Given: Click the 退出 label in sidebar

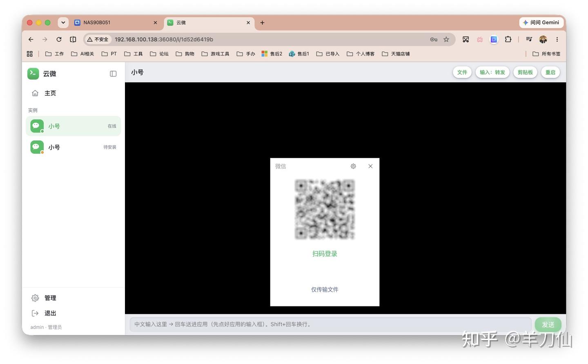Looking at the screenshot, I should [50, 313].
